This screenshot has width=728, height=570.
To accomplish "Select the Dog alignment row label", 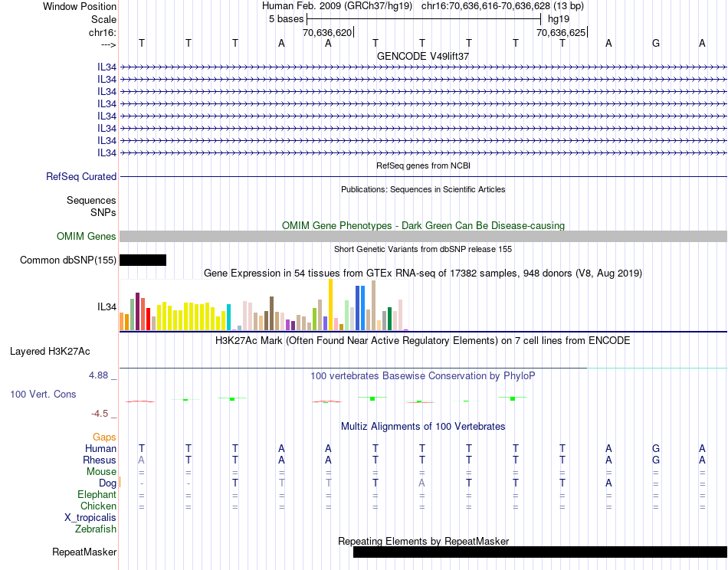I will pyautogui.click(x=107, y=483).
